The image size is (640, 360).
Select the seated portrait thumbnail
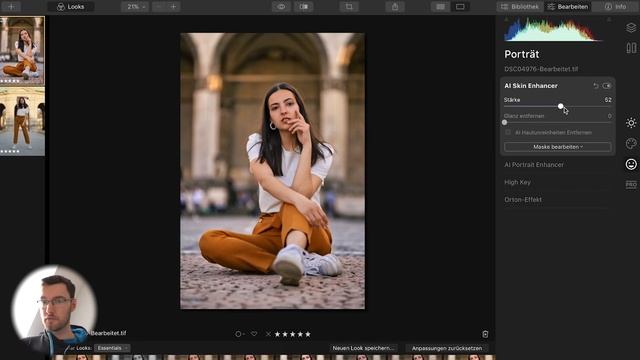tap(22, 50)
